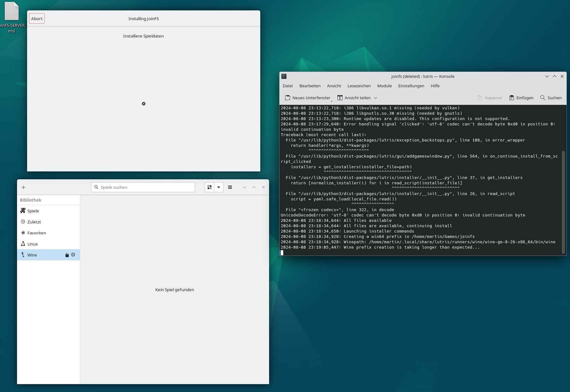Click the star icon next to Favoriten
The image size is (570, 392).
click(x=23, y=233)
